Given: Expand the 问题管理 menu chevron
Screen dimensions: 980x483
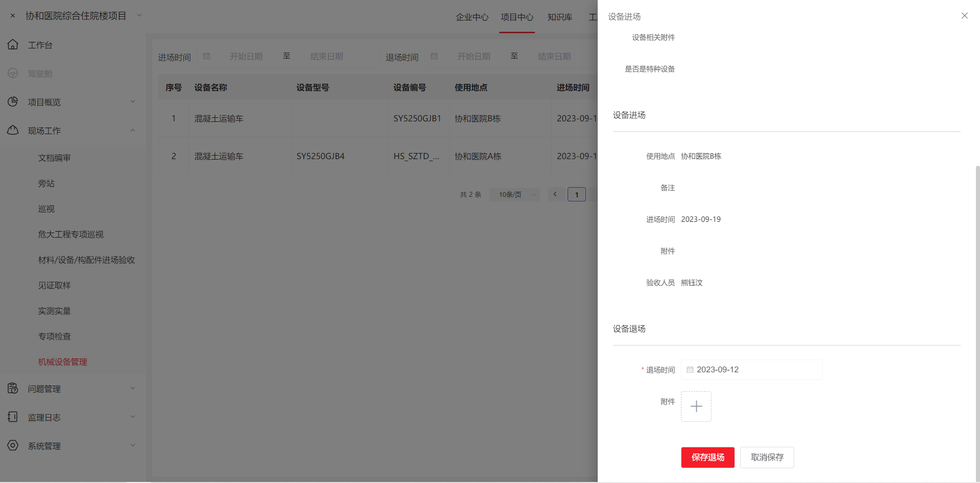Looking at the screenshot, I should coord(133,389).
